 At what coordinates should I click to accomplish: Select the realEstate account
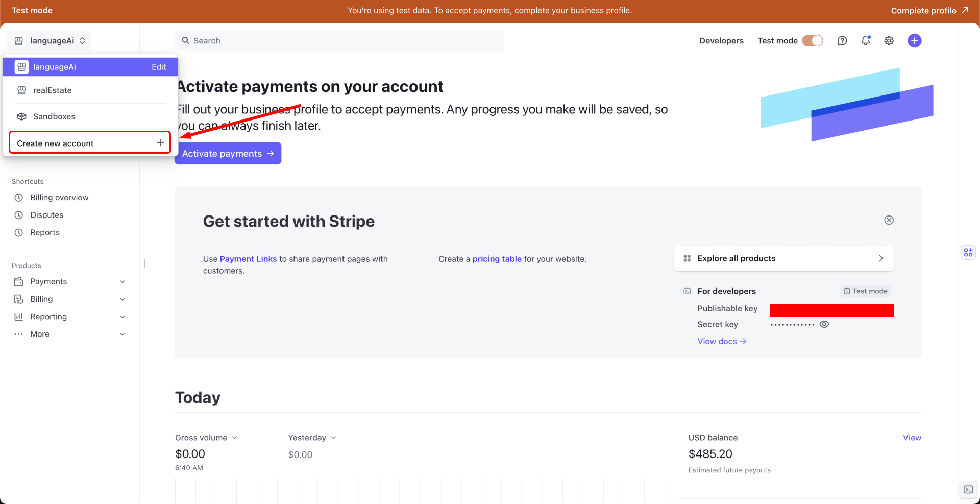(x=53, y=90)
